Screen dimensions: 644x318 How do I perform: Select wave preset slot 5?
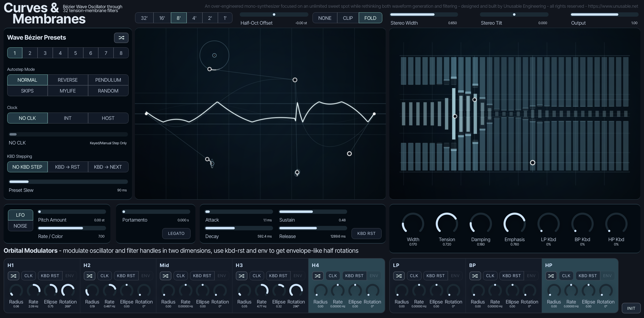click(x=76, y=53)
